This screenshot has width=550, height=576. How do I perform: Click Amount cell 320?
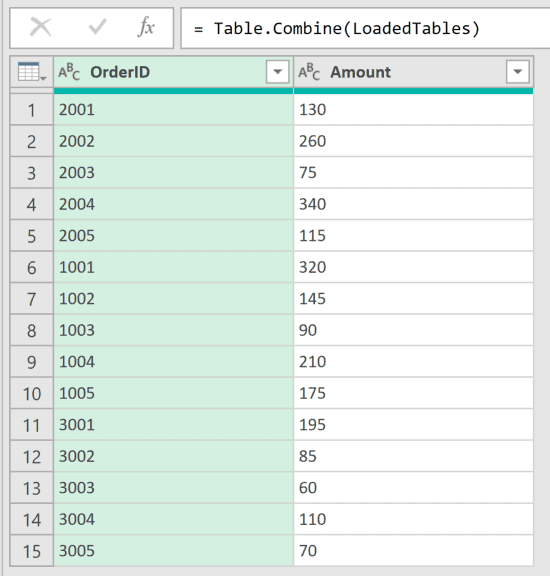[x=413, y=267]
